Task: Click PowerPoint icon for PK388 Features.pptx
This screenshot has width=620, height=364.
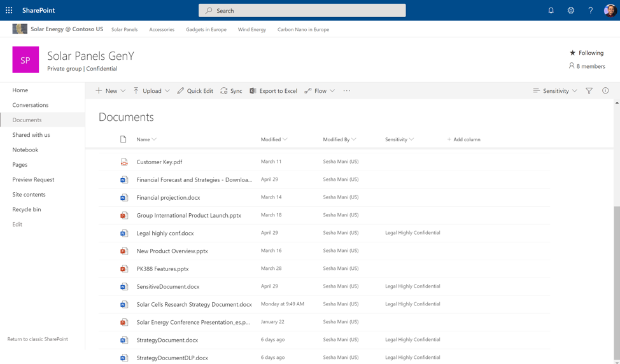Action: point(124,269)
